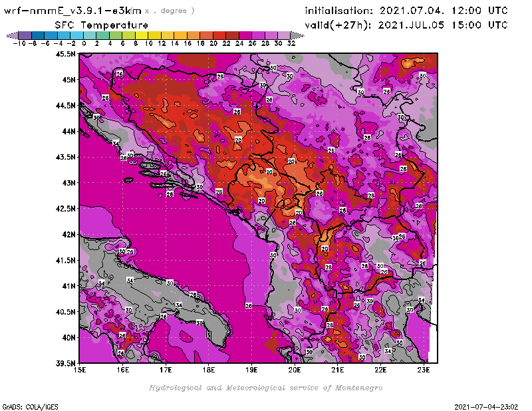Click the 10 value under the color legend
532x411 pixels.
click(148, 43)
